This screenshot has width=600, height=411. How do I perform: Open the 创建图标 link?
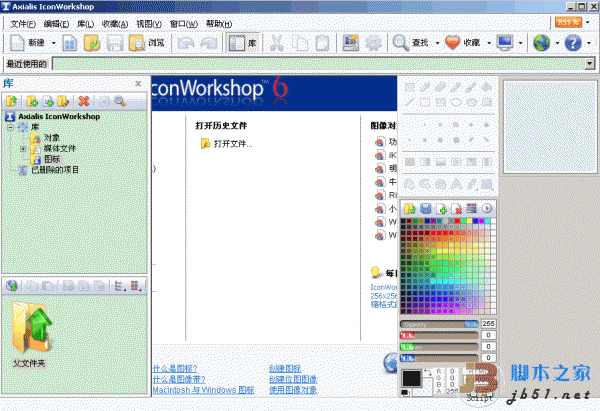pyautogui.click(x=285, y=369)
